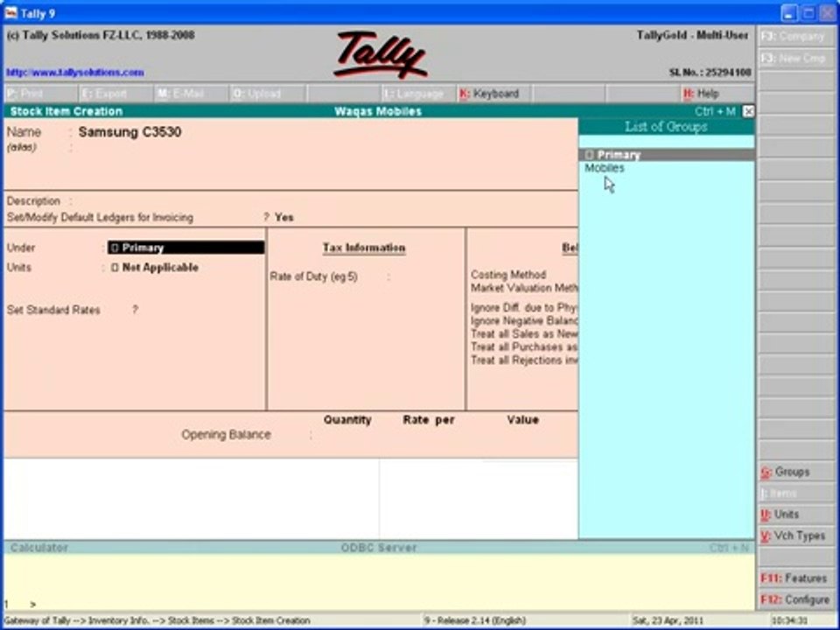840x630 pixels.
Task: Click the status bar date Sat, 23 Apr, 2011
Action: coord(668,621)
